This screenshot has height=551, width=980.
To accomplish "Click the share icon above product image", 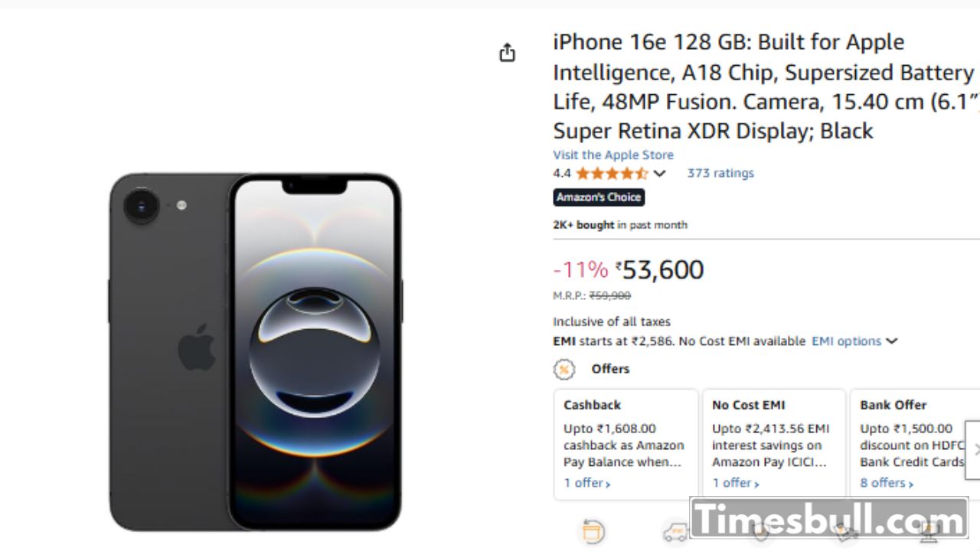I will click(507, 53).
